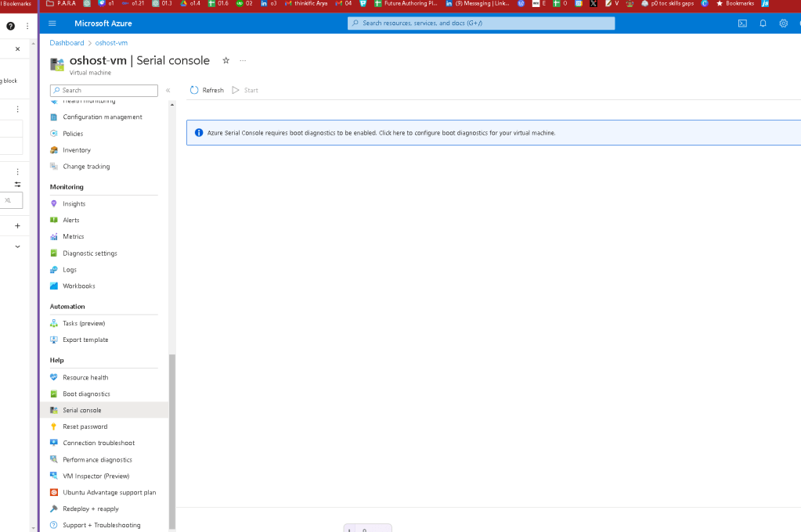Screen dimensions: 801x532
Task: Click the help question mark in the left panel
Action: [10, 26]
